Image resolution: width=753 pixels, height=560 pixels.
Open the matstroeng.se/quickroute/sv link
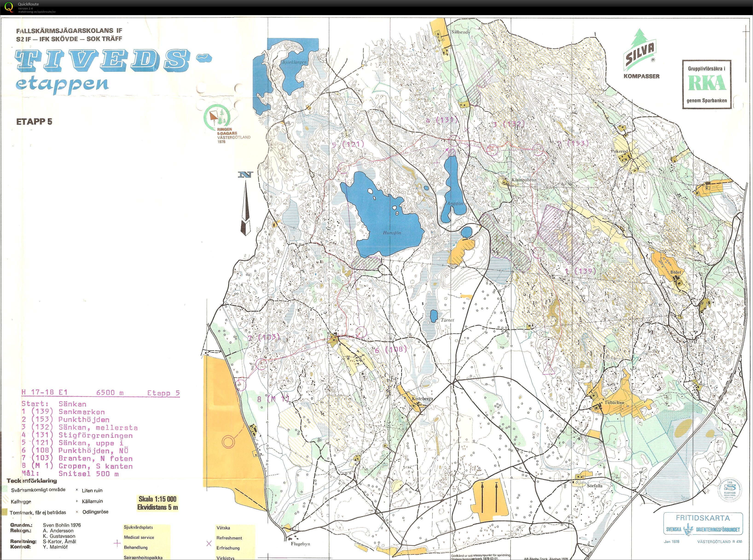pyautogui.click(x=37, y=12)
